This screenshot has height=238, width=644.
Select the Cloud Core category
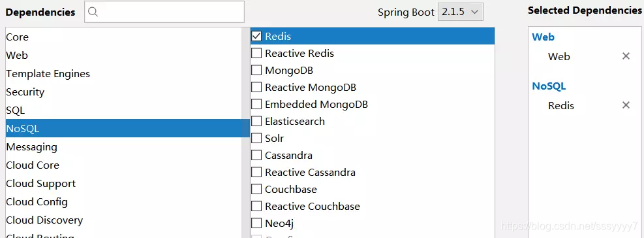click(x=123, y=165)
